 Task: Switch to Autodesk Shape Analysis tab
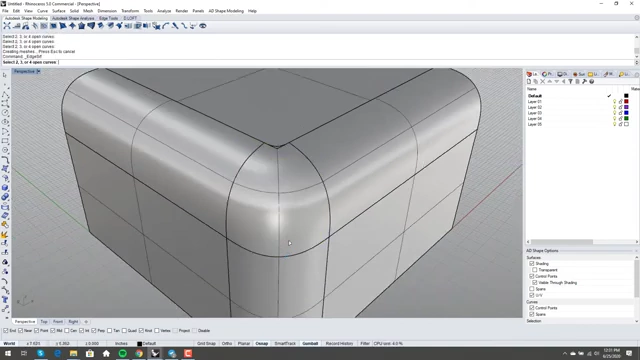tap(73, 18)
